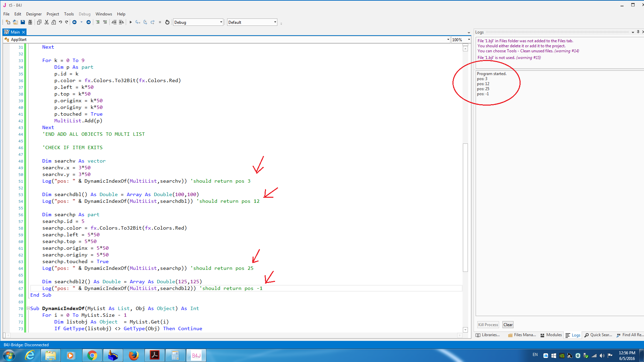
Task: Click the Undo toolbar icon
Action: (60, 22)
